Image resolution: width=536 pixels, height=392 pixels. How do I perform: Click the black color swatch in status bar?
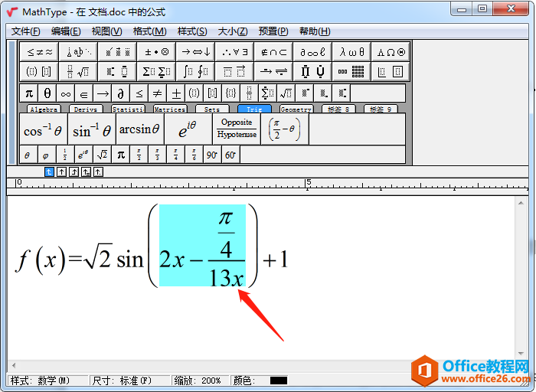tap(279, 381)
